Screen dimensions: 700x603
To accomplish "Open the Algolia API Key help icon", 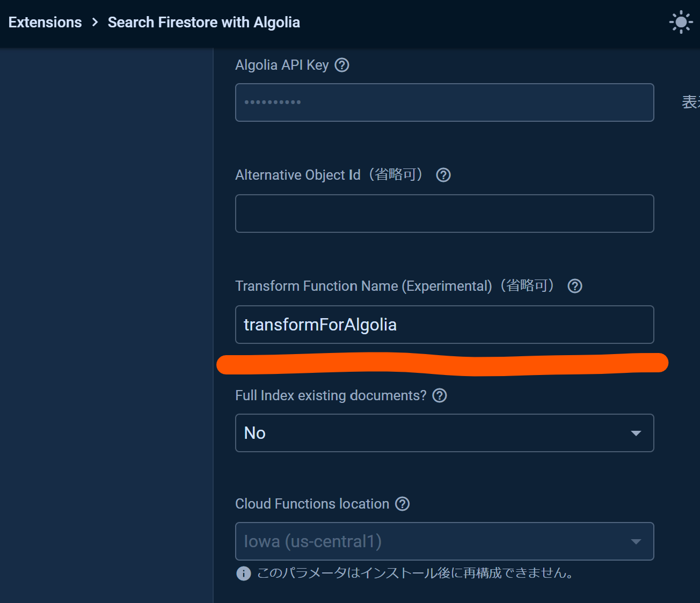I will pyautogui.click(x=342, y=65).
